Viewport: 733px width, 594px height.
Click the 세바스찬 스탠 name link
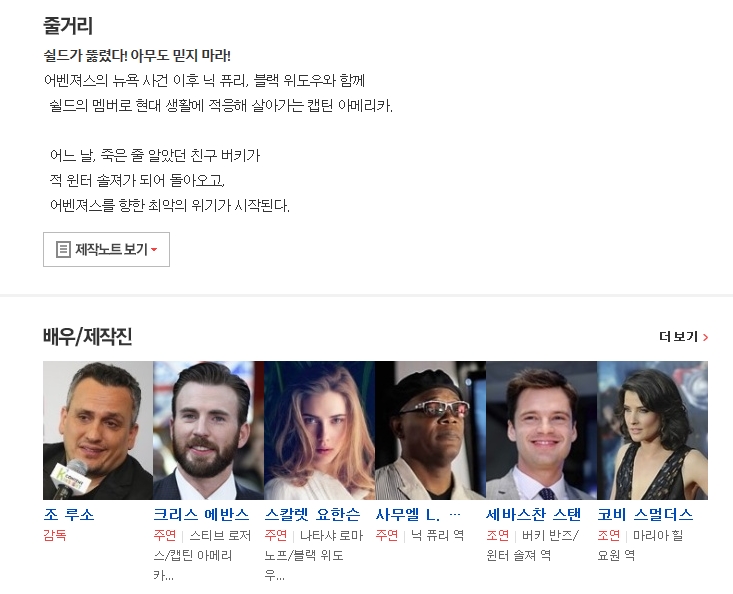[x=533, y=515]
